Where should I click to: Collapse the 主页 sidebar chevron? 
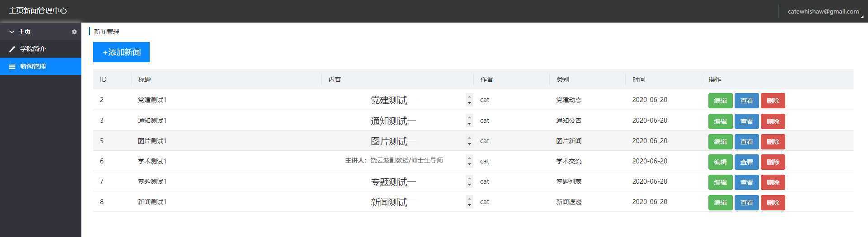click(x=12, y=32)
